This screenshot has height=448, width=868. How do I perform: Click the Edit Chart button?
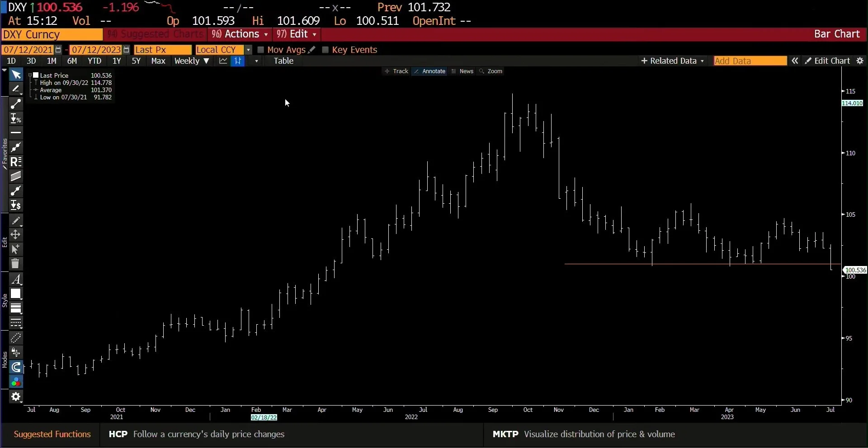point(828,61)
